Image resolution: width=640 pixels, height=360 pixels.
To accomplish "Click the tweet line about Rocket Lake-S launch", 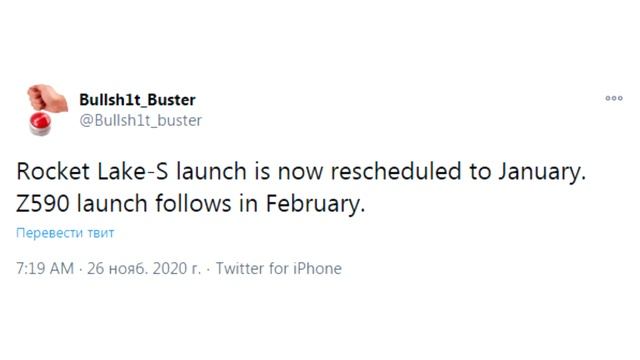I will tap(301, 171).
